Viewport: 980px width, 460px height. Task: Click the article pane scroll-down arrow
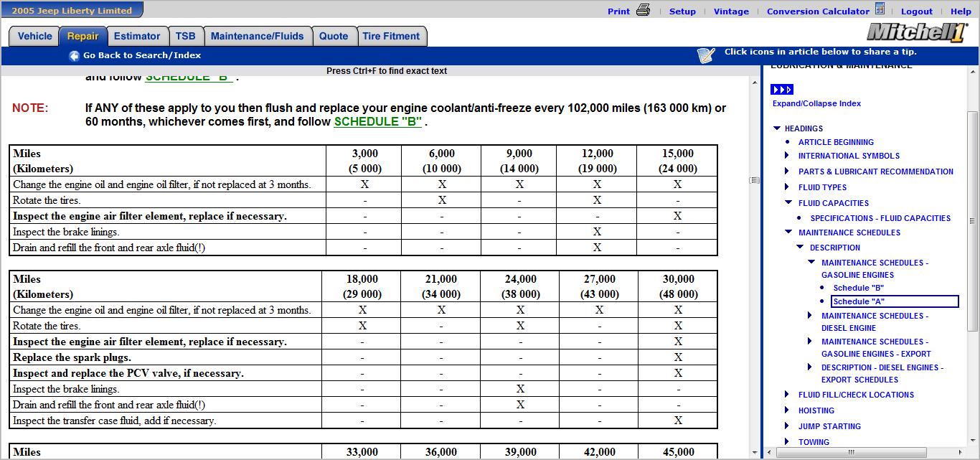(754, 452)
